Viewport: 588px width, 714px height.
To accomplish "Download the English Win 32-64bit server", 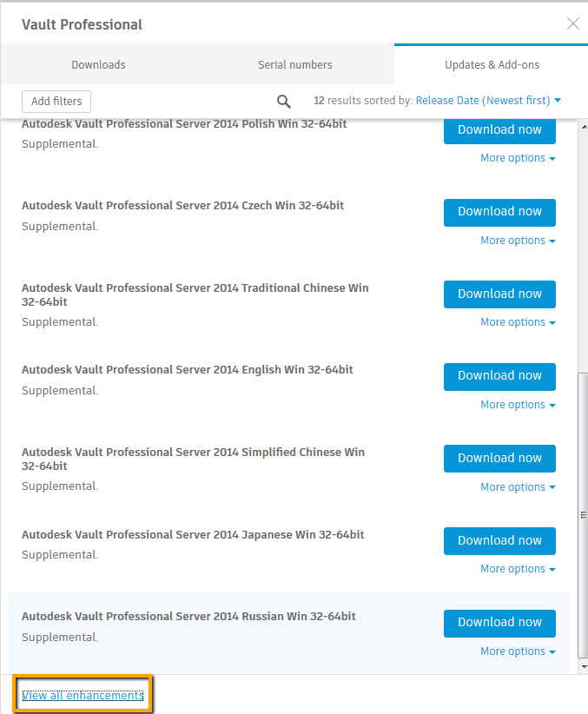I will tap(499, 376).
